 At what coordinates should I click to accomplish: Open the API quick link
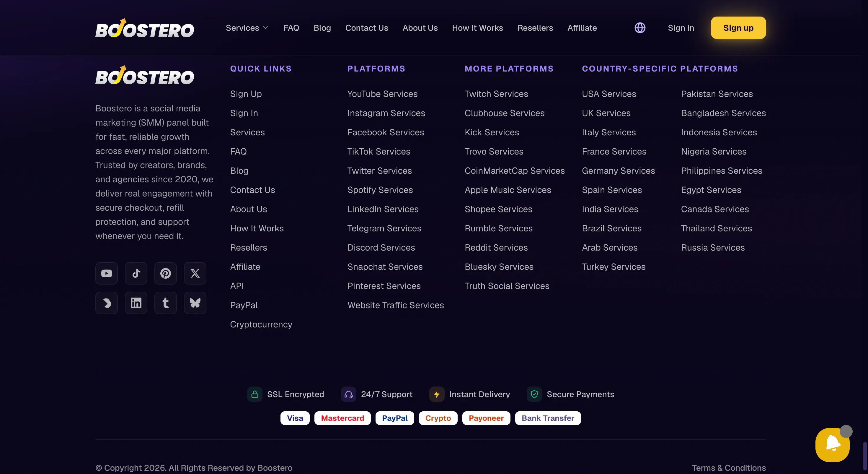tap(237, 286)
